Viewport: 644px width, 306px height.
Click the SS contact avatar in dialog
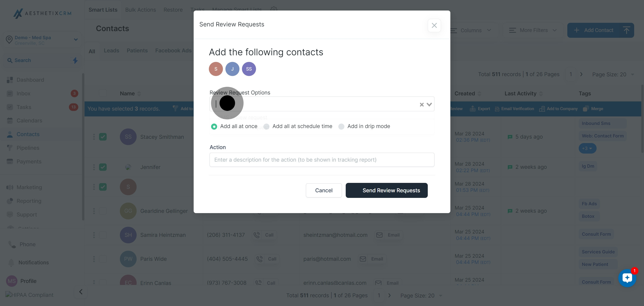click(249, 69)
